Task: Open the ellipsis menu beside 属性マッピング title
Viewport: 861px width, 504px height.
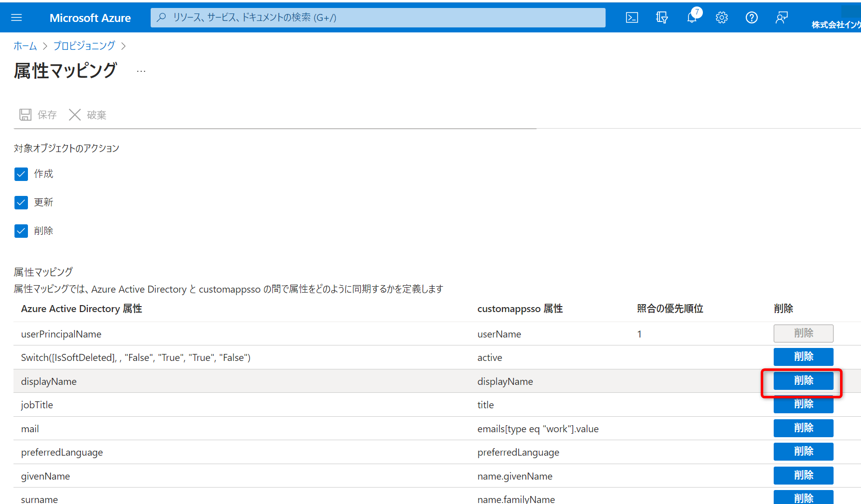Action: pos(141,71)
